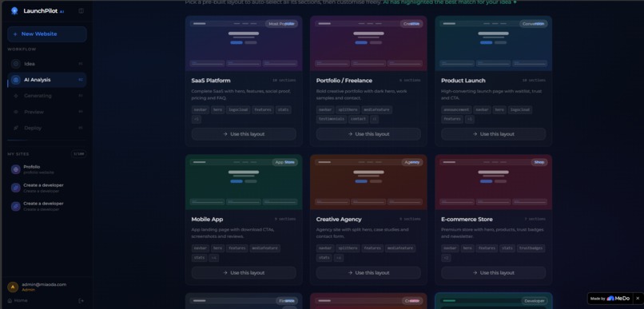Click the splithero tag in Portfolio card
The height and width of the screenshot is (309, 644).
(x=348, y=109)
